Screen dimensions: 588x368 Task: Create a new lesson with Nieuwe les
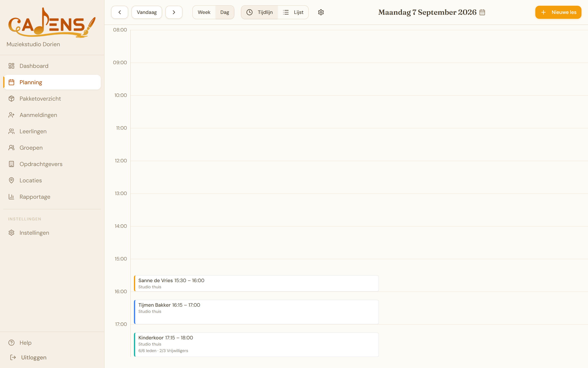pyautogui.click(x=558, y=12)
